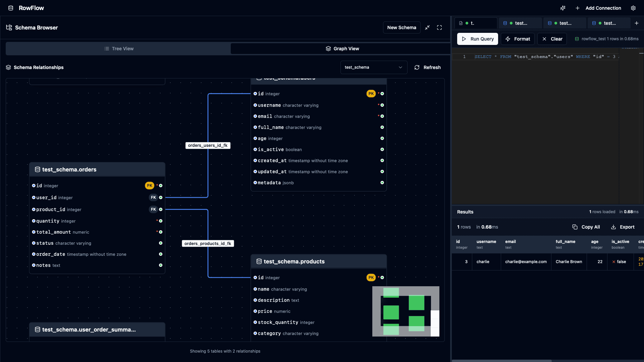
Task: Toggle Graph View mode
Action: (342, 48)
